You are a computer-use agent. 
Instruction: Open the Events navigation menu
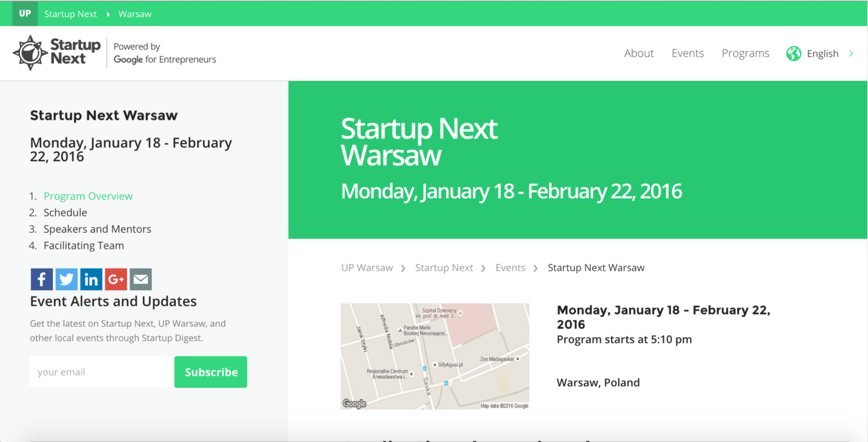coord(687,53)
